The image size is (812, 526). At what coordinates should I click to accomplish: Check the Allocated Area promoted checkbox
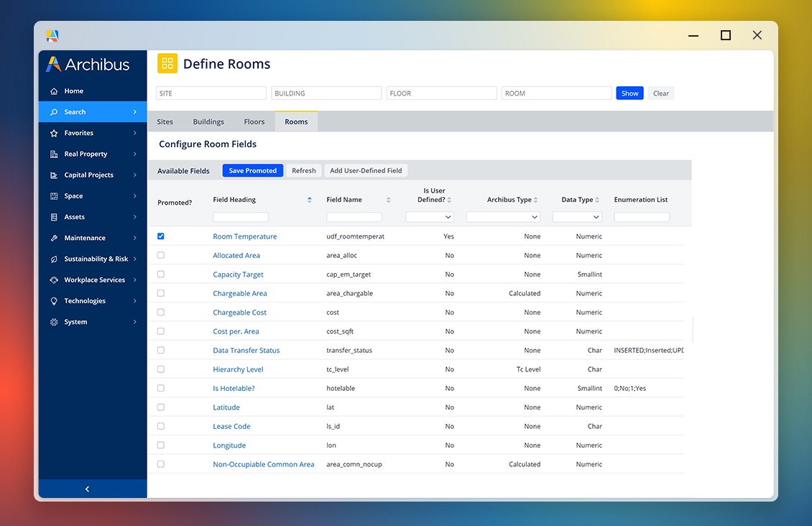(x=161, y=255)
